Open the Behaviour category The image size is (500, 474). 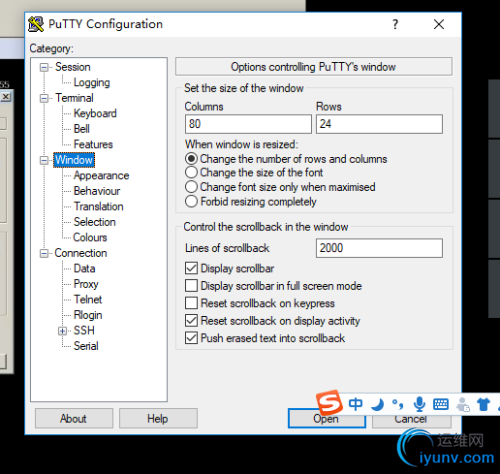coord(97,191)
